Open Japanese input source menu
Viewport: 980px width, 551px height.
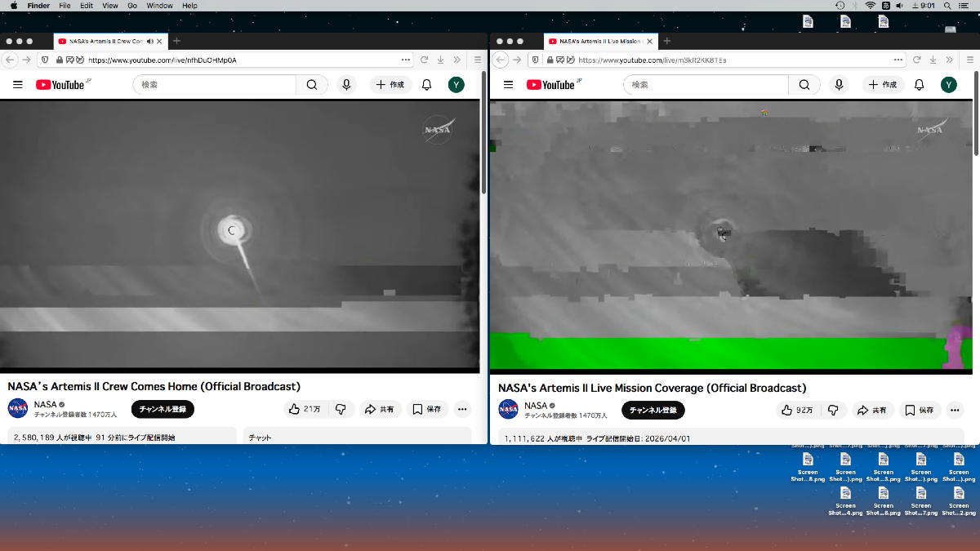[886, 6]
